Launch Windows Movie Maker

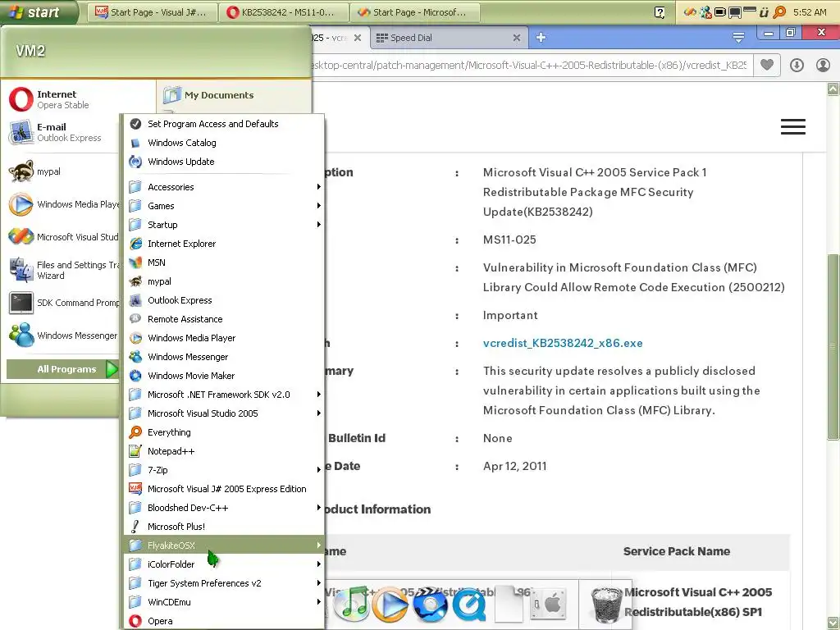pyautogui.click(x=224, y=376)
